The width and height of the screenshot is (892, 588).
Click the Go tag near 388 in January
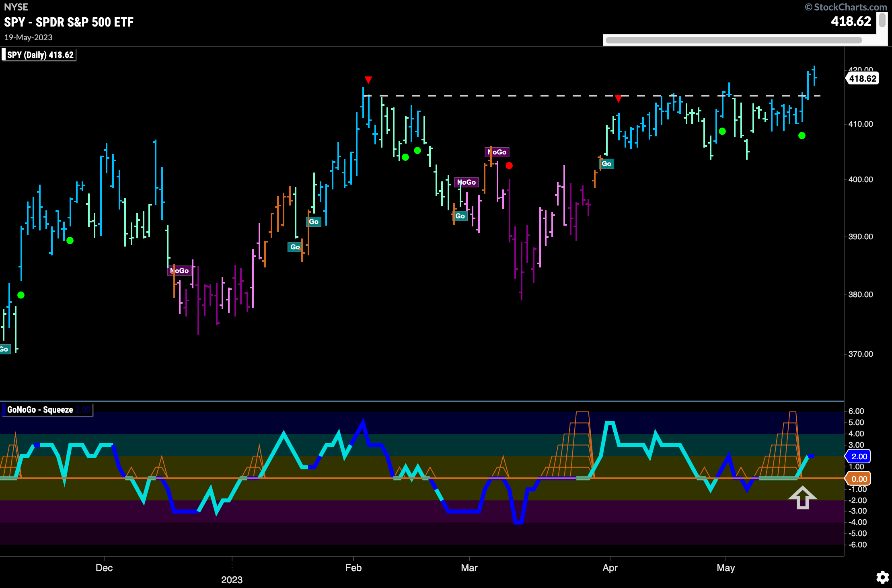[x=295, y=247]
